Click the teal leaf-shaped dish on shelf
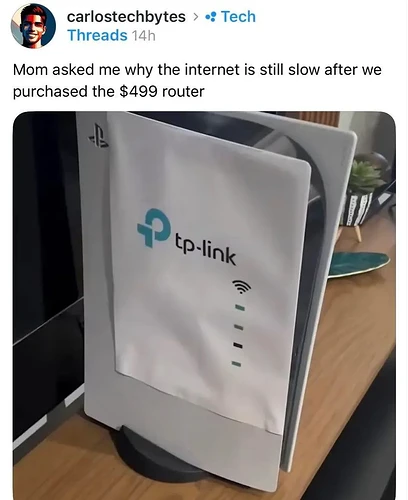 click(358, 263)
